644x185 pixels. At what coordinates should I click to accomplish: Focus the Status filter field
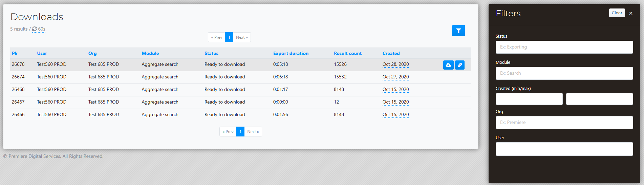click(564, 47)
